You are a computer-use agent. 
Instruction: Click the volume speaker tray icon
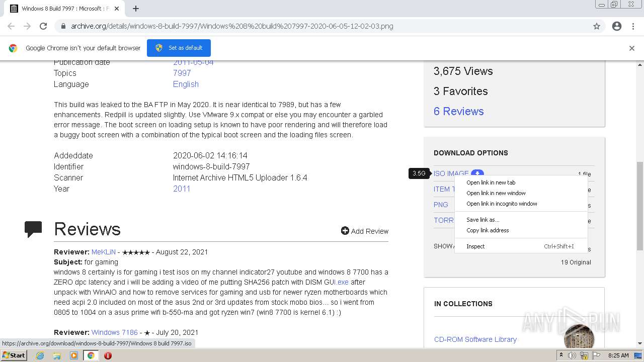click(x=572, y=355)
